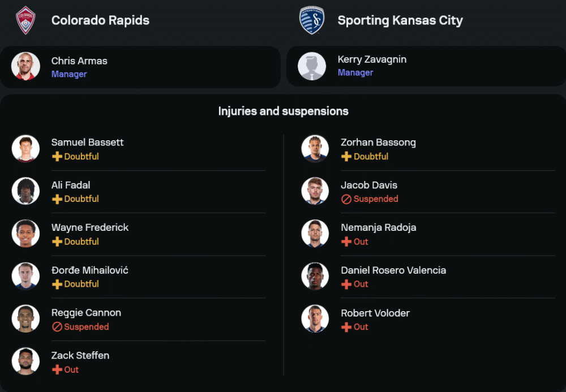Select Samuel Bassett's player photo
Image resolution: width=566 pixels, height=392 pixels.
25,149
